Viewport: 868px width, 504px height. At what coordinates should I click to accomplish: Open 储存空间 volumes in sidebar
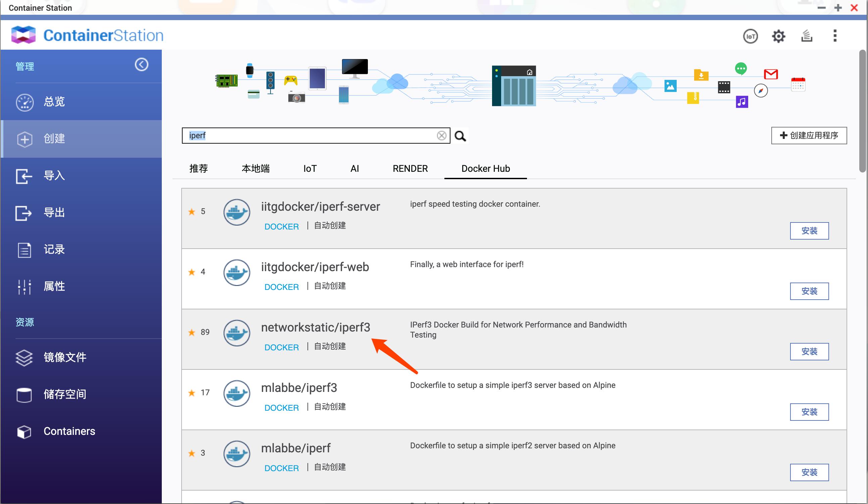pyautogui.click(x=64, y=394)
